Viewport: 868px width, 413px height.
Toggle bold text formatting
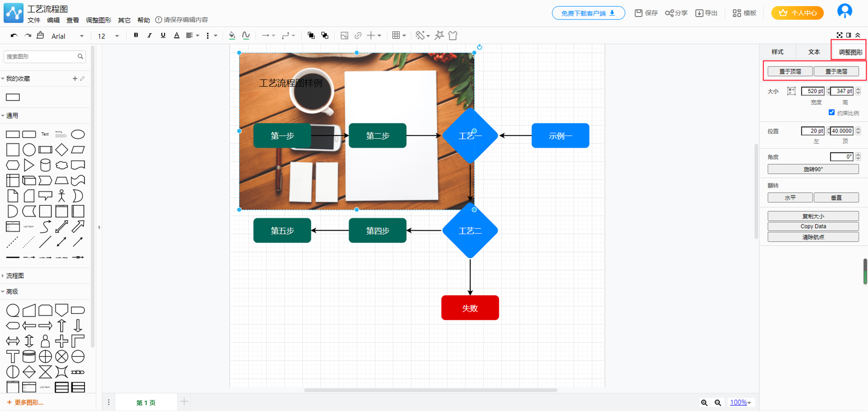point(136,36)
